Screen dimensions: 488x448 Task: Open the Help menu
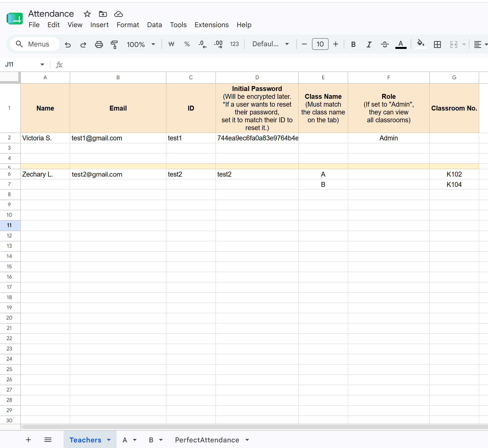(x=244, y=25)
